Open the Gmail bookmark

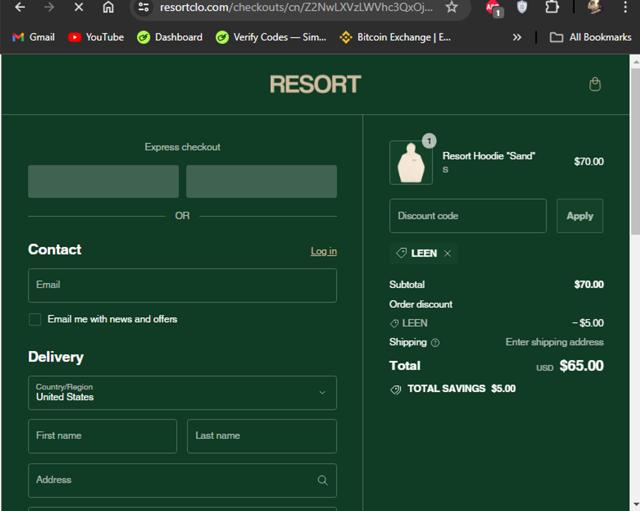click(33, 38)
